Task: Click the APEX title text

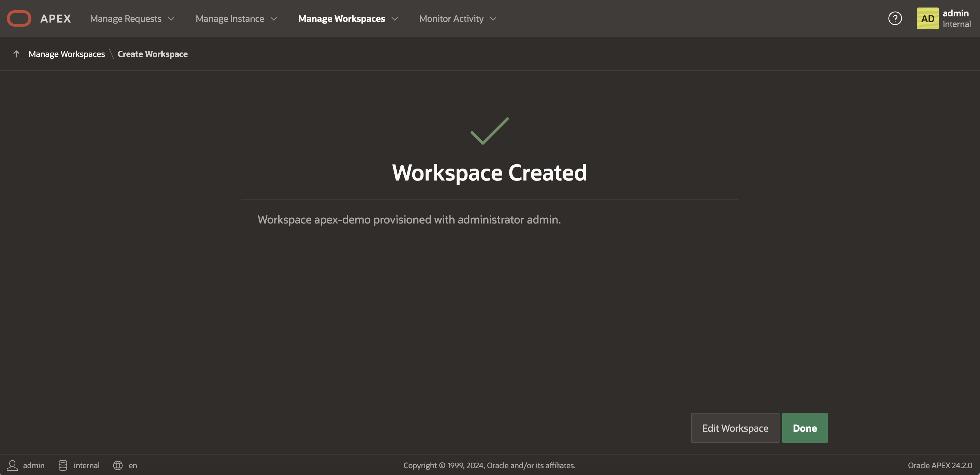Action: pos(56,19)
